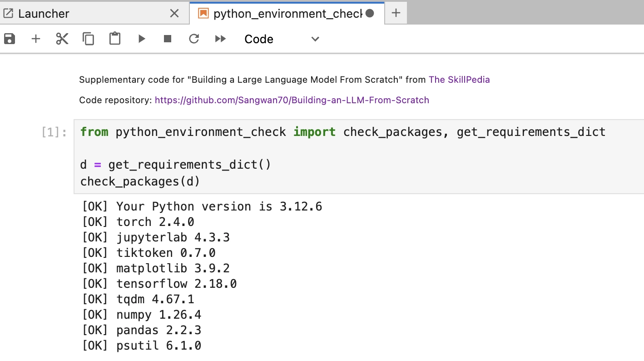Cut selected cell with the scissors icon
644x361 pixels.
click(x=62, y=39)
